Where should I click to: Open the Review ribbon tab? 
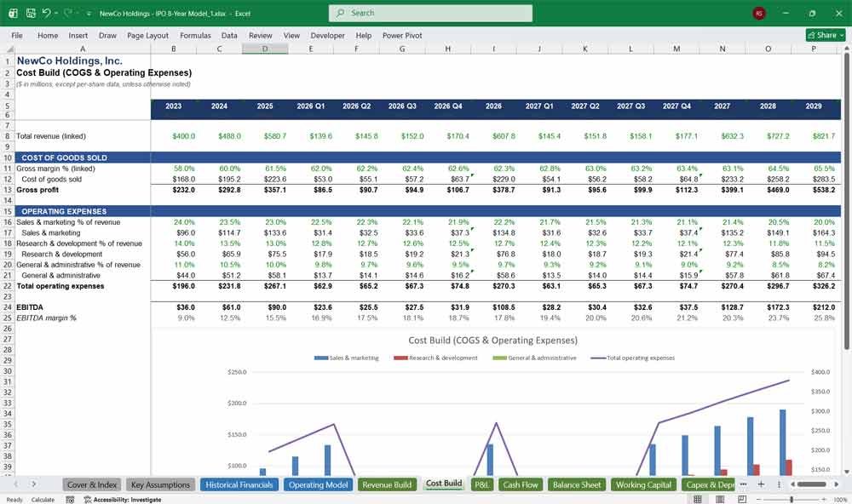[260, 35]
